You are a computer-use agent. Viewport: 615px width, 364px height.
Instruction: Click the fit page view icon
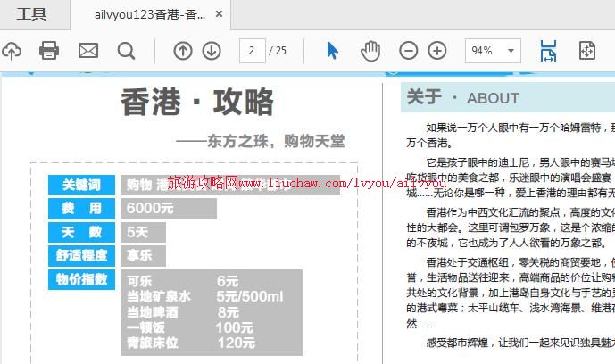587,51
